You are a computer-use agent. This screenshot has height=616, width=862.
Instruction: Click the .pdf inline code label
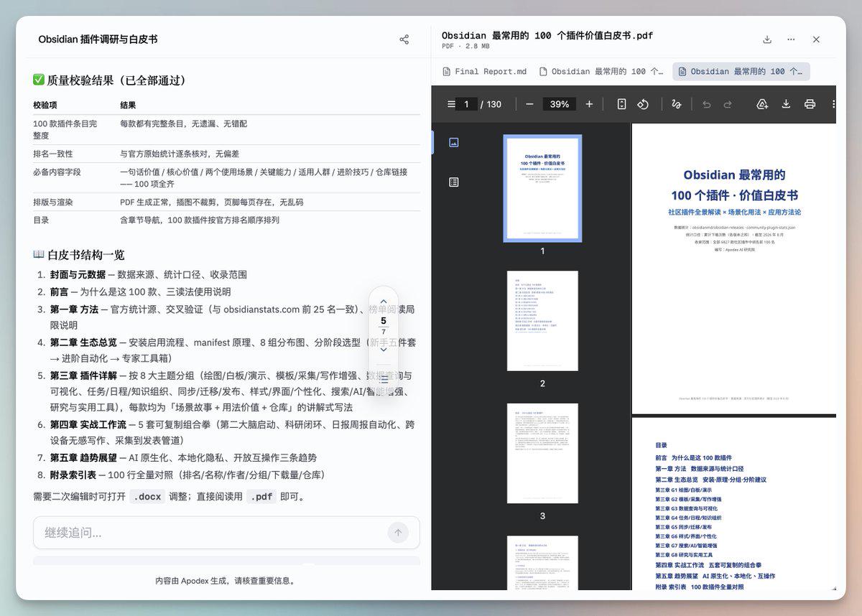[261, 496]
